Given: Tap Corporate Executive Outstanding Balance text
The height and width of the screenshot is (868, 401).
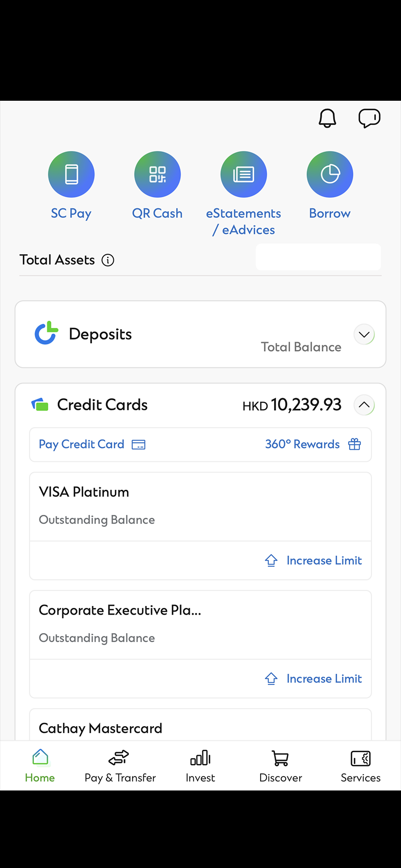Looking at the screenshot, I should coord(97,638).
